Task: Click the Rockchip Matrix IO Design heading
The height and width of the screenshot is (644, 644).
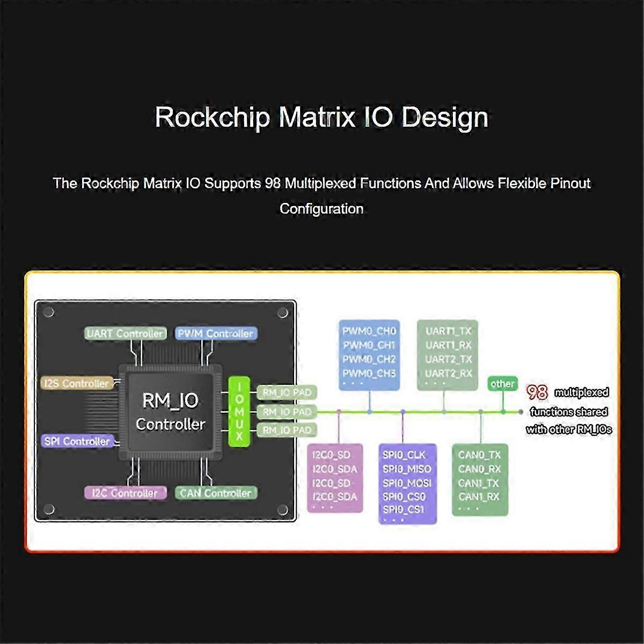Action: [x=321, y=117]
